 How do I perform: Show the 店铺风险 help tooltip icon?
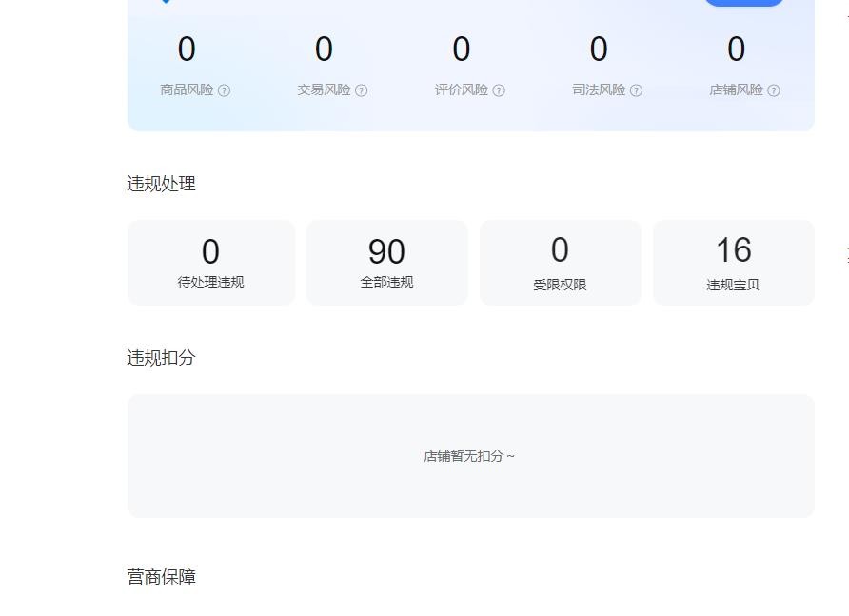774,90
